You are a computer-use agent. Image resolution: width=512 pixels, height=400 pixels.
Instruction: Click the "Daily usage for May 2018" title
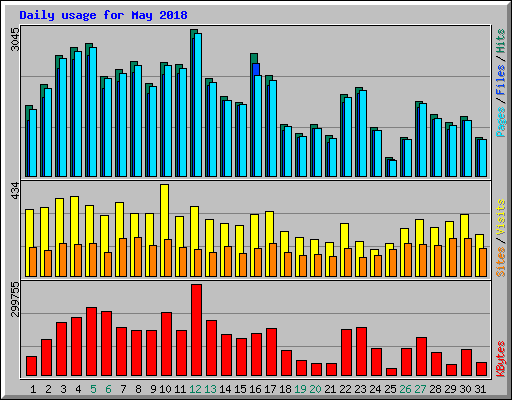103,15
